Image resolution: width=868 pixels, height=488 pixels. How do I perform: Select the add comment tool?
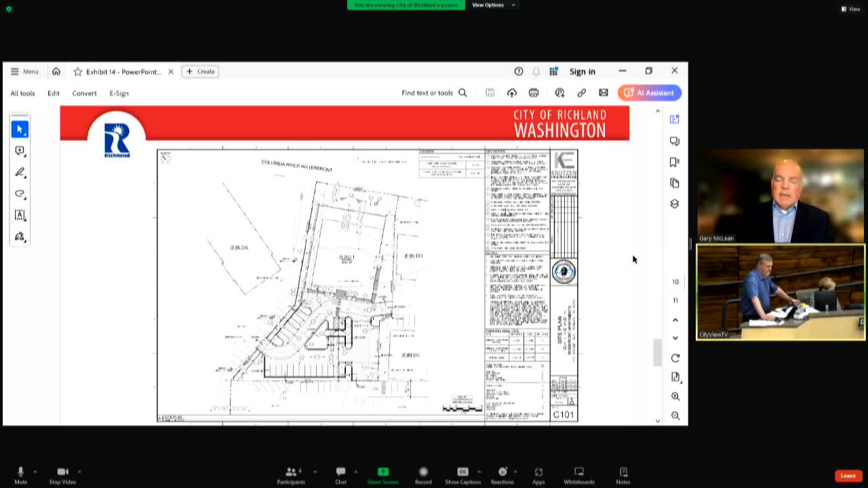[x=20, y=150]
